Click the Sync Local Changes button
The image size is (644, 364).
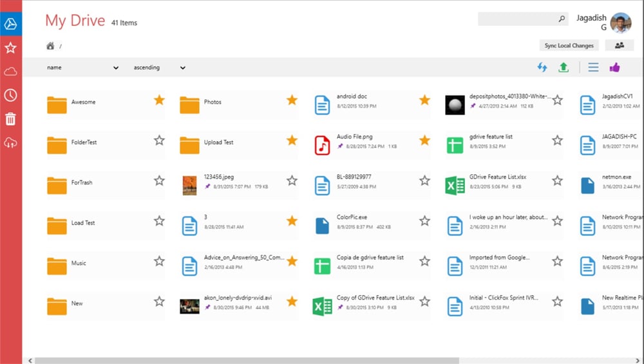click(569, 46)
